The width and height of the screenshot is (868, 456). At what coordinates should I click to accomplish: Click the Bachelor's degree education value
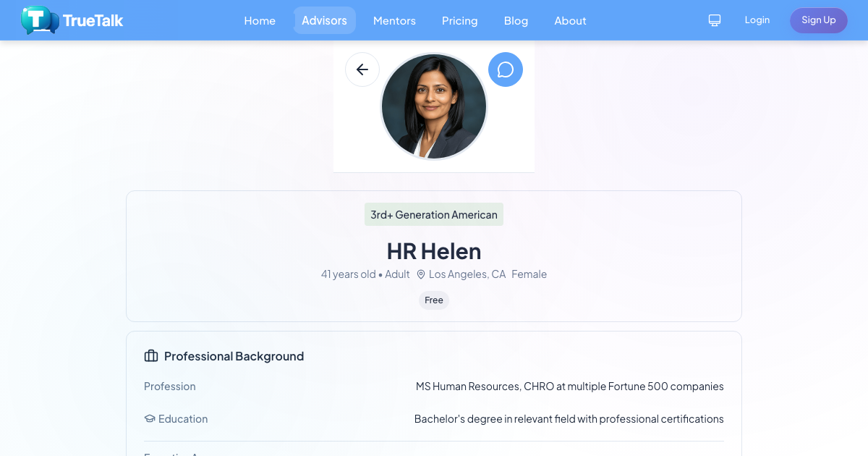(569, 419)
